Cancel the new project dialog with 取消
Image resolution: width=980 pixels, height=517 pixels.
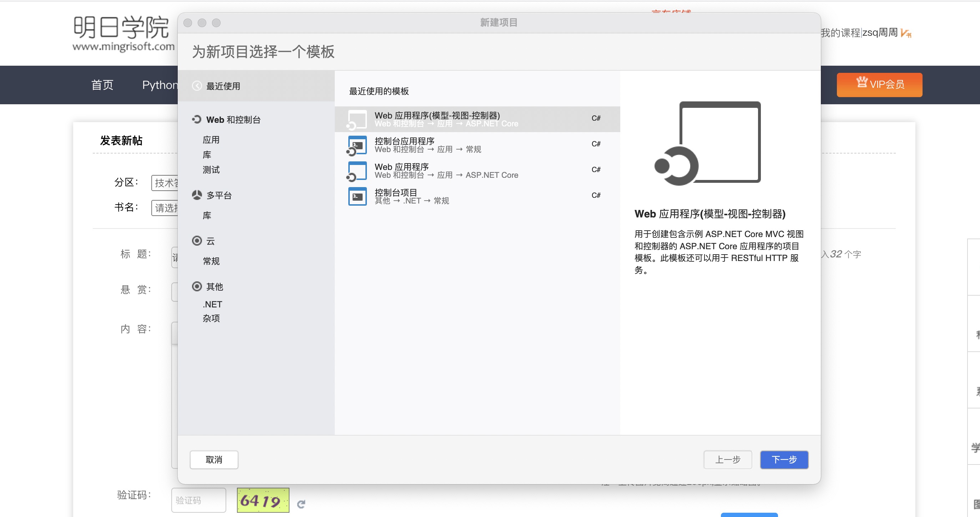point(214,460)
